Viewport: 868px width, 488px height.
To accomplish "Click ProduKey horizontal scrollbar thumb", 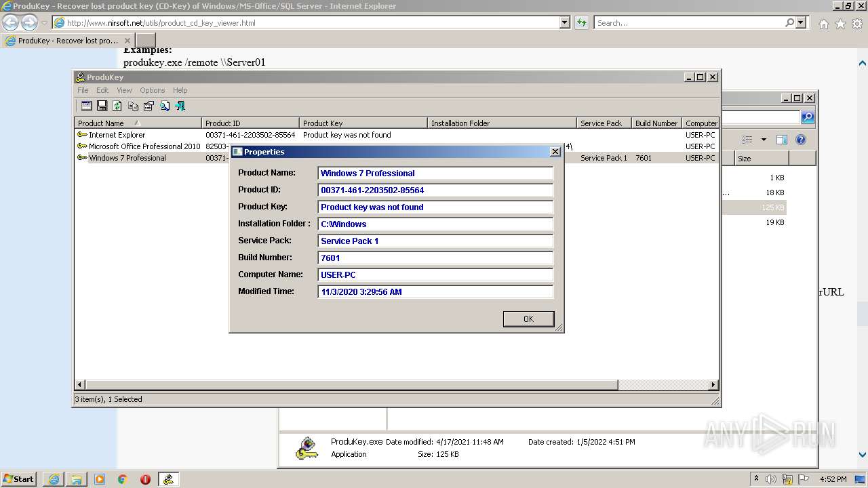I will tap(351, 384).
